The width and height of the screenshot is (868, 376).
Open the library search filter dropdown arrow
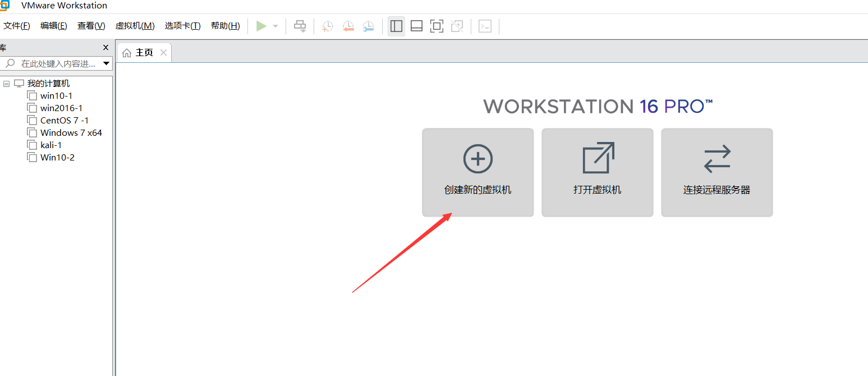106,63
